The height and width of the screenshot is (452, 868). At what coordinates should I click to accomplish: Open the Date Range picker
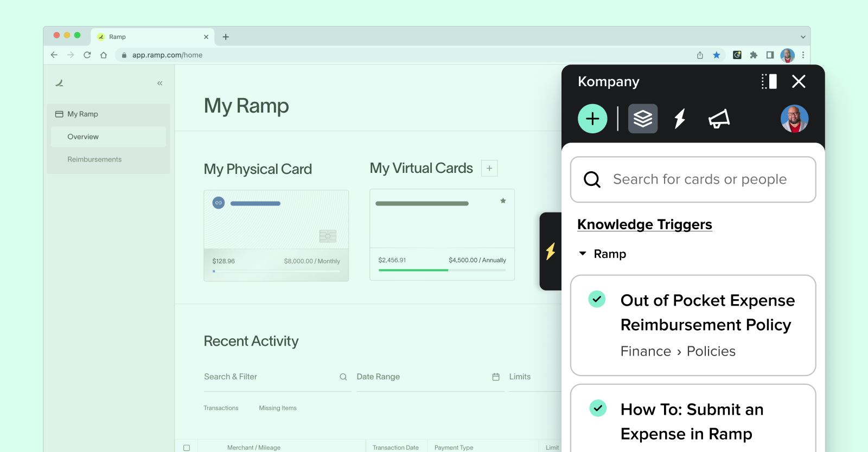(430, 377)
